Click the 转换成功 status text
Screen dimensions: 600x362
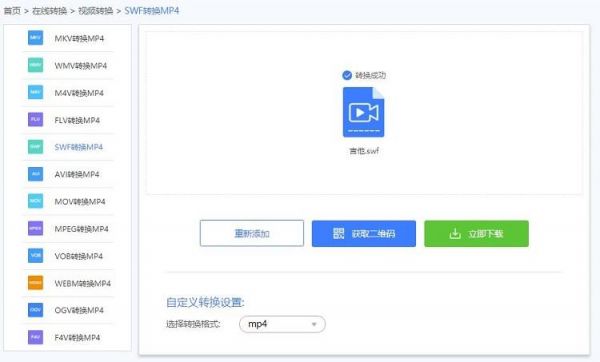370,75
